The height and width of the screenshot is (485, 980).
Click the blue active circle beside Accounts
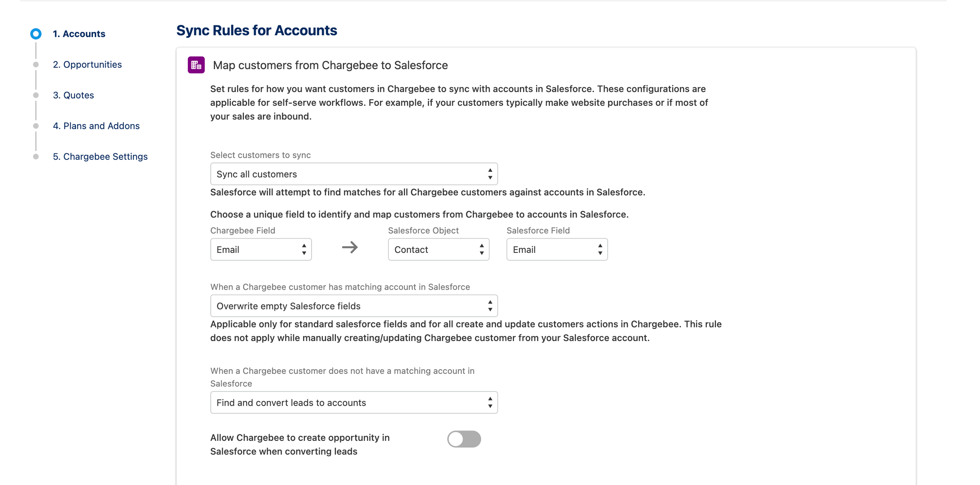[36, 34]
